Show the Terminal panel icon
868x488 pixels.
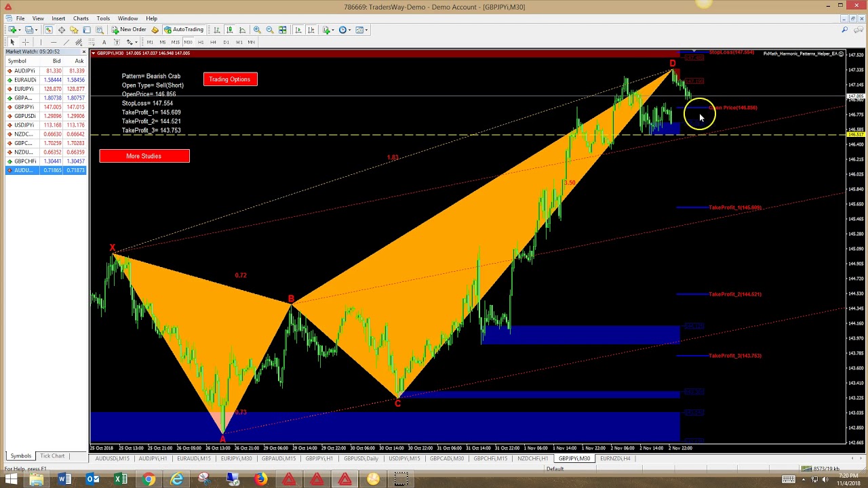tap(87, 30)
